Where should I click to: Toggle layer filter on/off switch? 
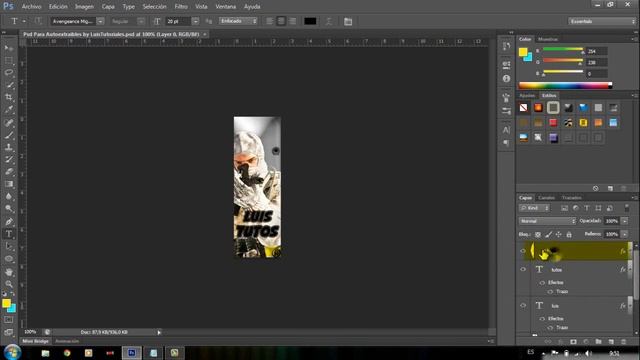(x=627, y=208)
